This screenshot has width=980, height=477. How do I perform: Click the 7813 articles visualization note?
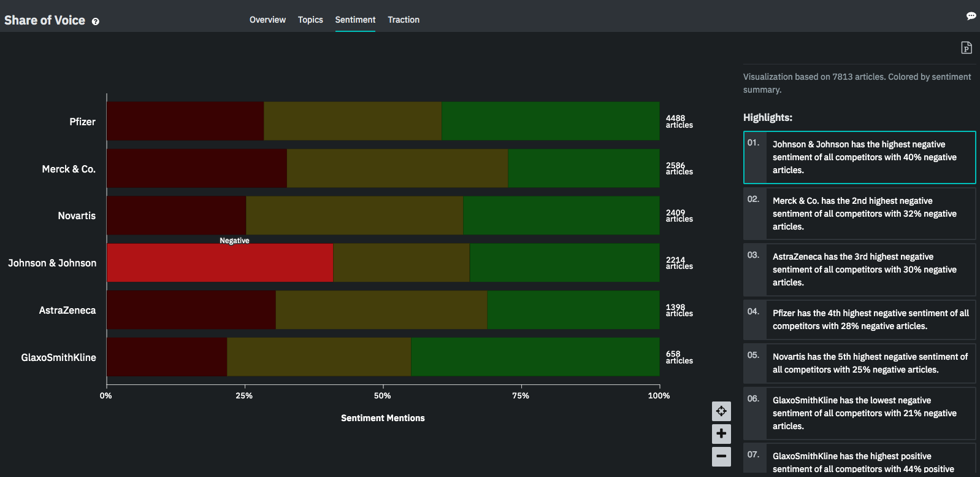[x=857, y=83]
